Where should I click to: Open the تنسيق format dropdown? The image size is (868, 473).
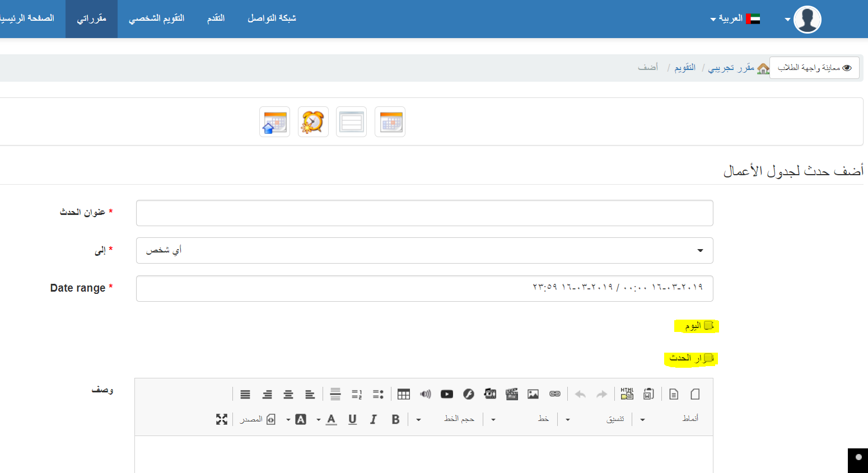tap(596, 419)
